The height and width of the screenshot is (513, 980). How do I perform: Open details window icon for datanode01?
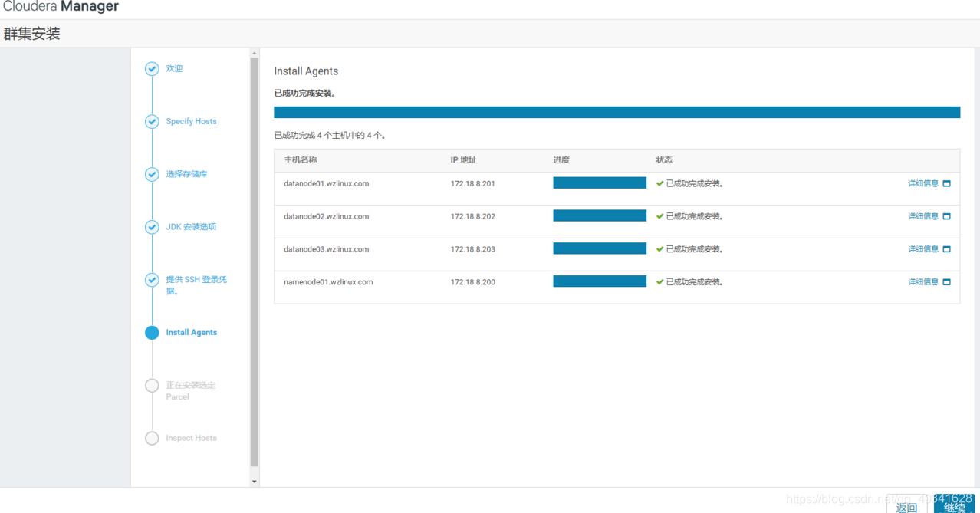946,184
